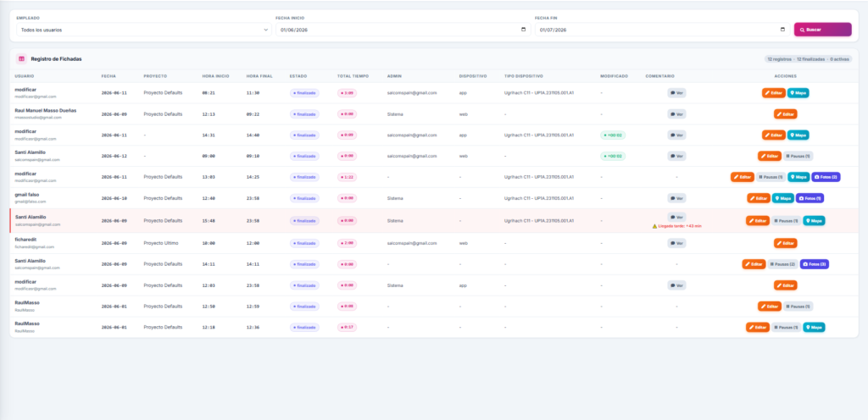View comment for modificar entry starting at 12:03
The width and height of the screenshot is (868, 420).
point(676,285)
